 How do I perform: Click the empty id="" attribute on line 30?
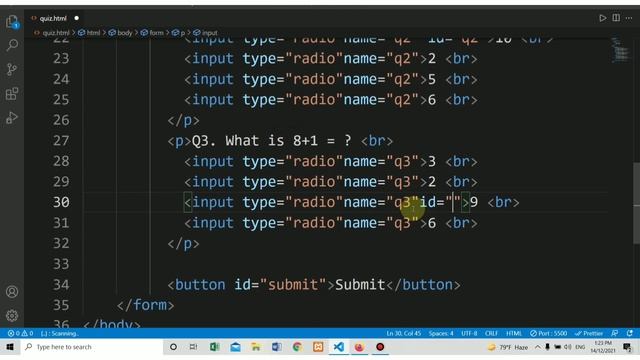[440, 202]
